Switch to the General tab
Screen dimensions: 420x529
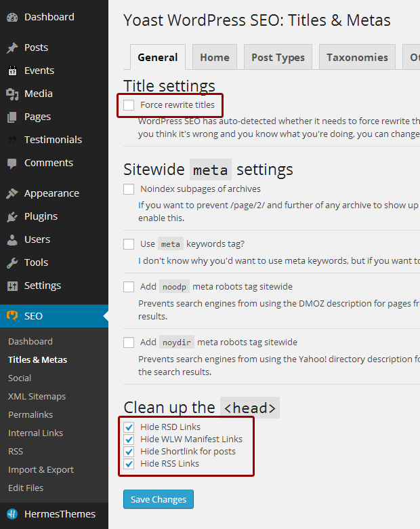(x=157, y=57)
